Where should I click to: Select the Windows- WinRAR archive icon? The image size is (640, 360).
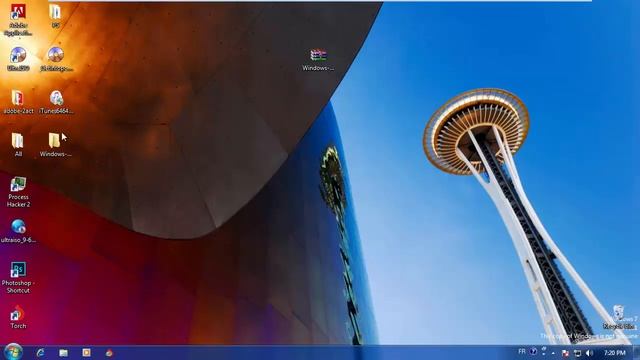(318, 60)
